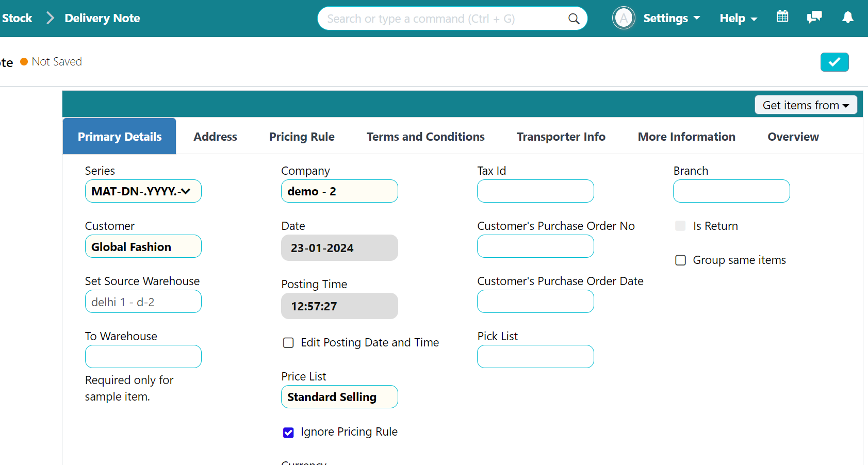Click Customer's Purchase Order Date field

[x=535, y=302]
